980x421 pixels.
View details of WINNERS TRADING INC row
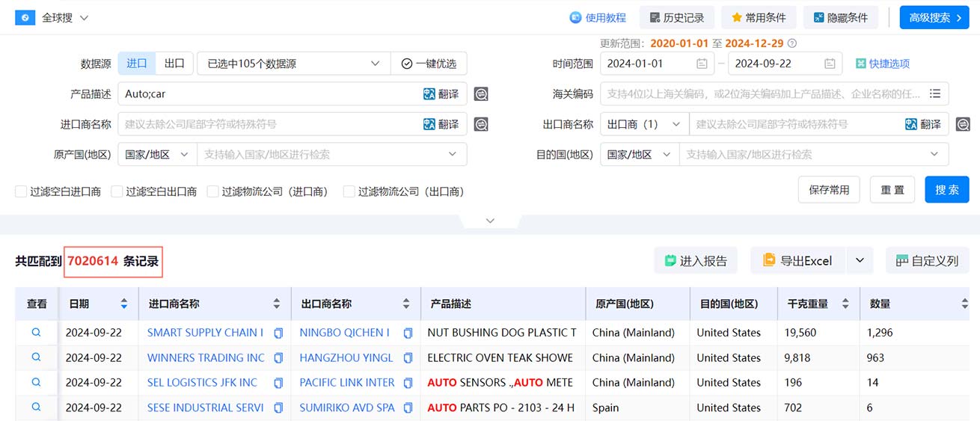[36, 357]
